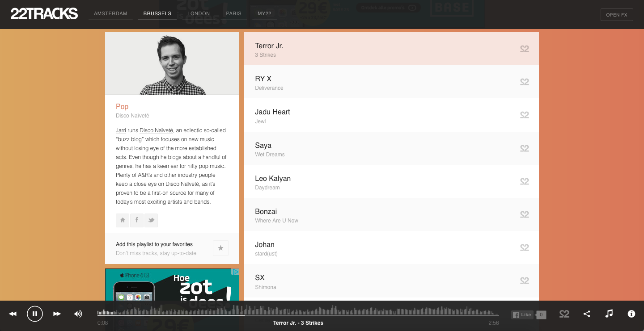This screenshot has width=644, height=331.
Task: Click the curator portrait photo
Action: click(172, 63)
